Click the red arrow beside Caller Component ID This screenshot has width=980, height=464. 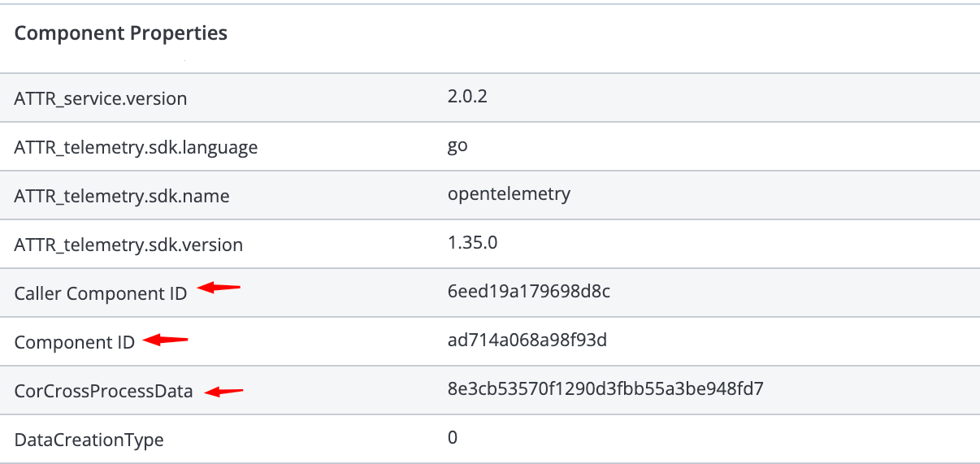220,288
